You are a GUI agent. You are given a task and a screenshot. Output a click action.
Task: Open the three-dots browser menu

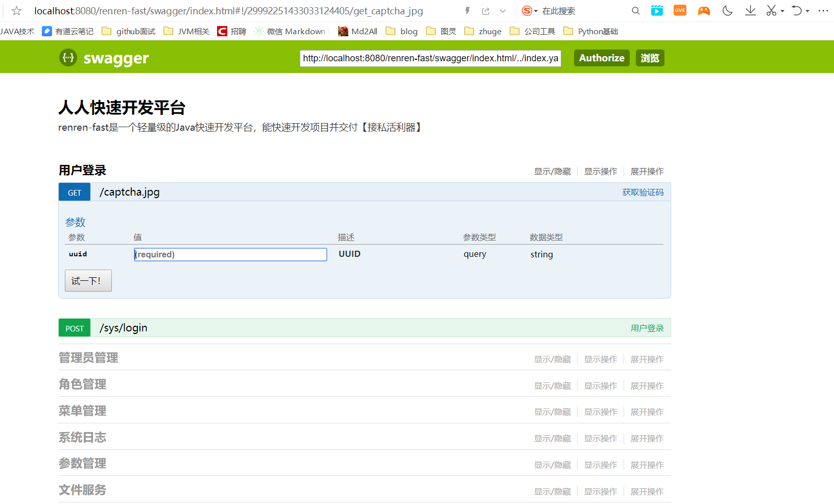pos(823,11)
